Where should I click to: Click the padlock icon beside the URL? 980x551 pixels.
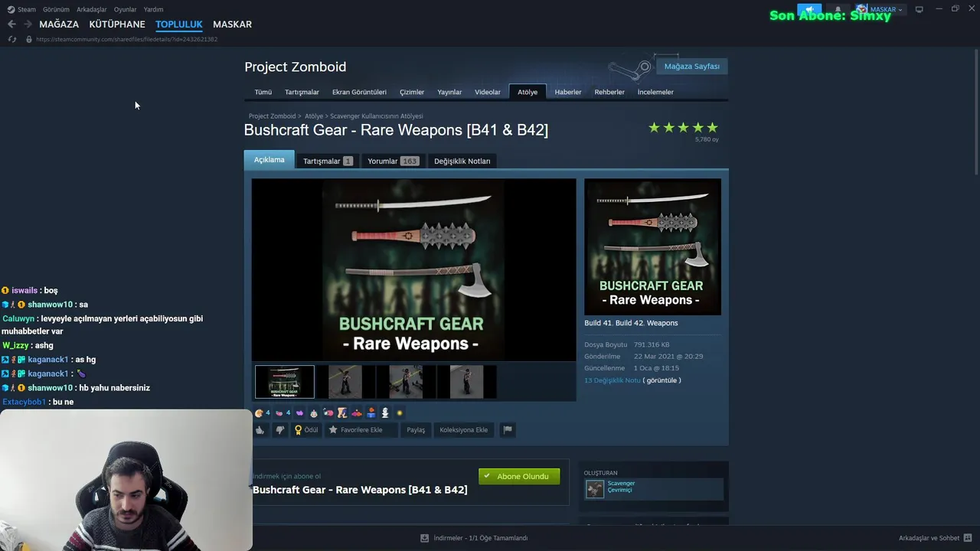[x=29, y=39]
